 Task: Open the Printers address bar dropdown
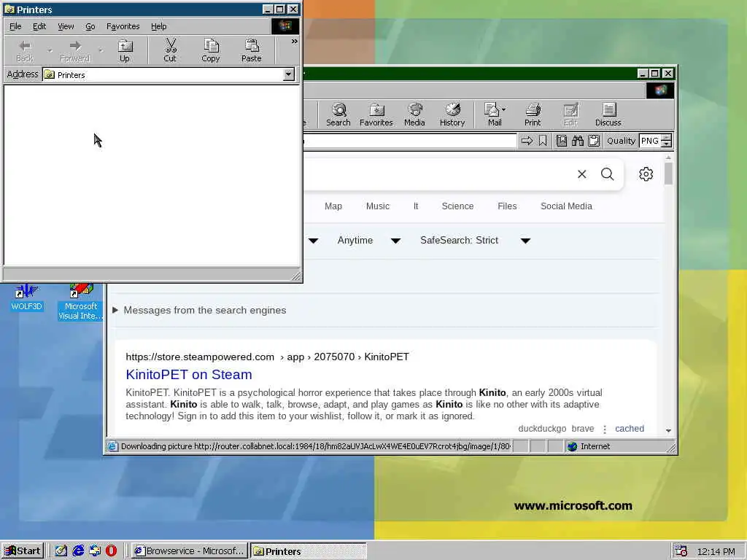(x=288, y=74)
